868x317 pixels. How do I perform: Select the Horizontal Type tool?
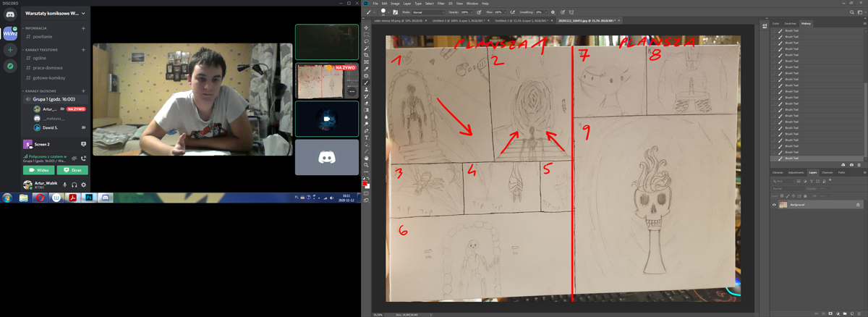click(367, 137)
